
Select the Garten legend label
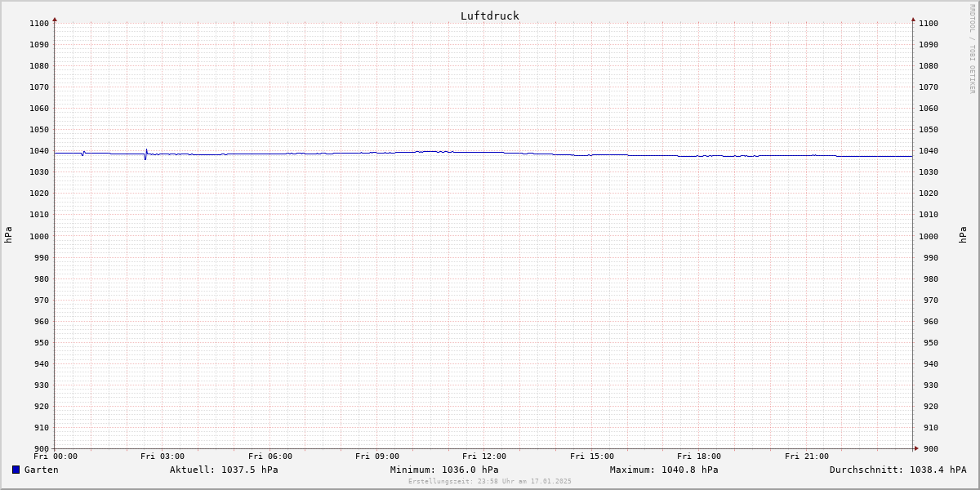tap(42, 470)
